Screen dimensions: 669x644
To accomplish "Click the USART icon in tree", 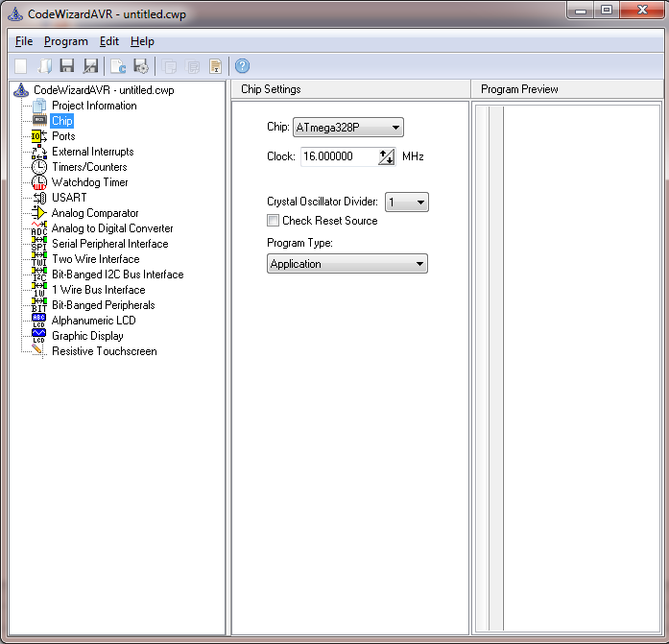I will (x=39, y=198).
